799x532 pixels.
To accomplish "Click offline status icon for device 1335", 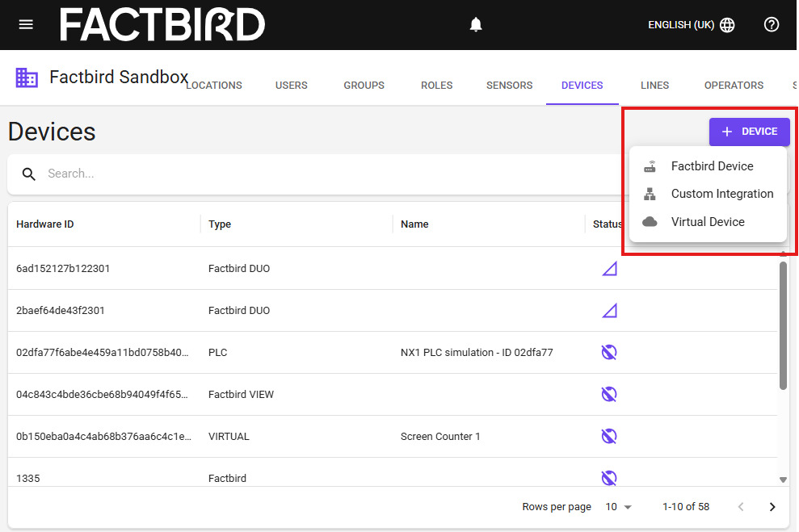I will coord(609,478).
